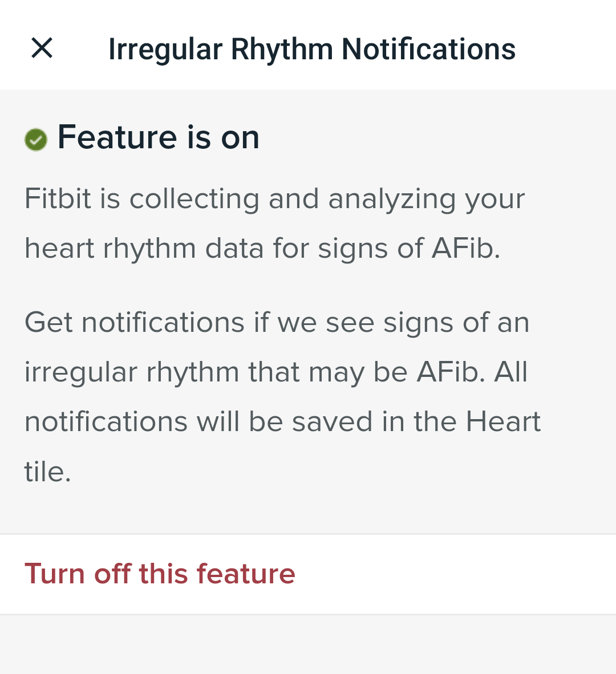Tap the empty gray area below the link
616x674 pixels.
308,644
